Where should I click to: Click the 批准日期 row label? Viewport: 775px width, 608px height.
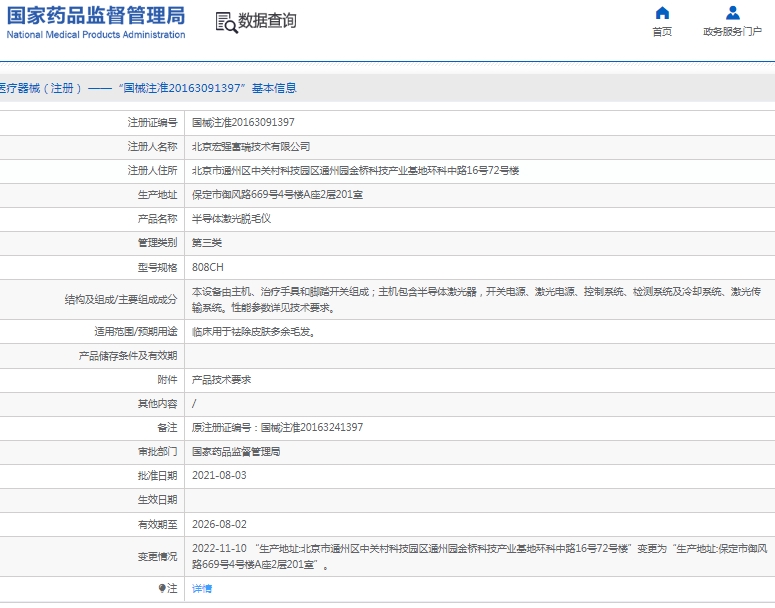click(157, 476)
